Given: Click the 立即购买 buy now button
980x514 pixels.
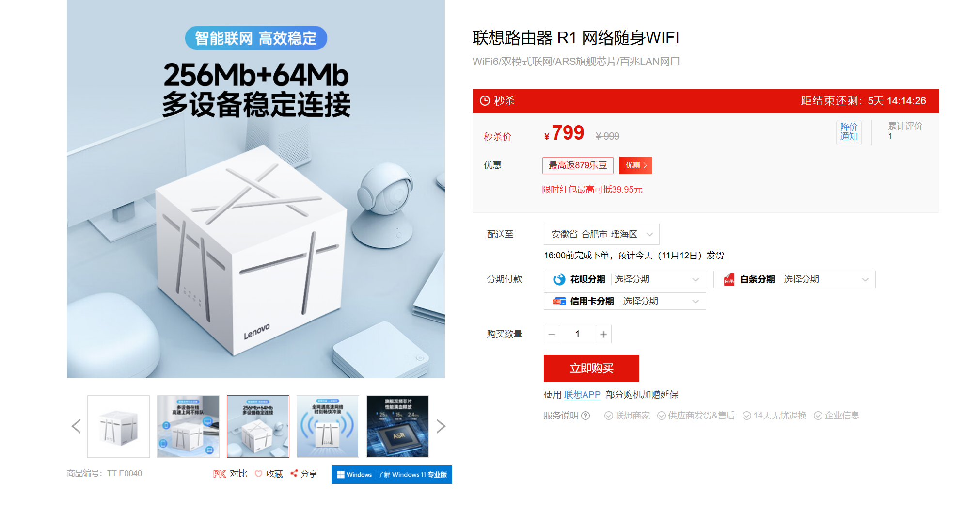Looking at the screenshot, I should pyautogui.click(x=591, y=369).
